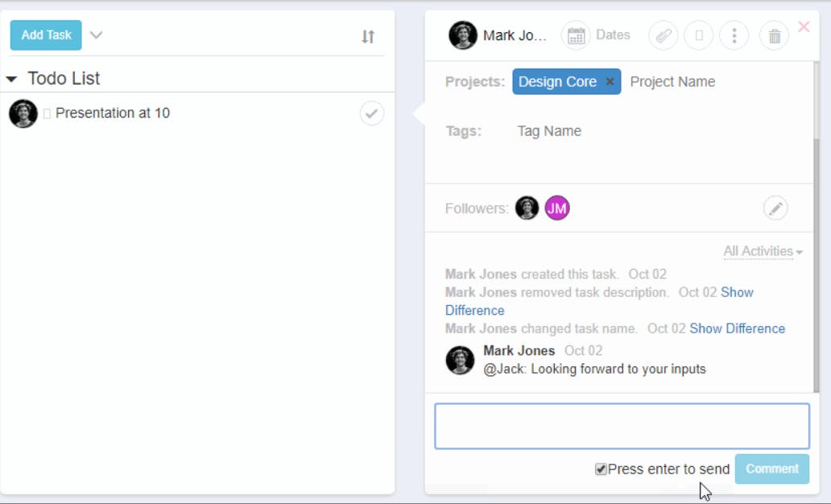Collapse the Todo List section
The height and width of the screenshot is (504, 831).
[x=11, y=78]
